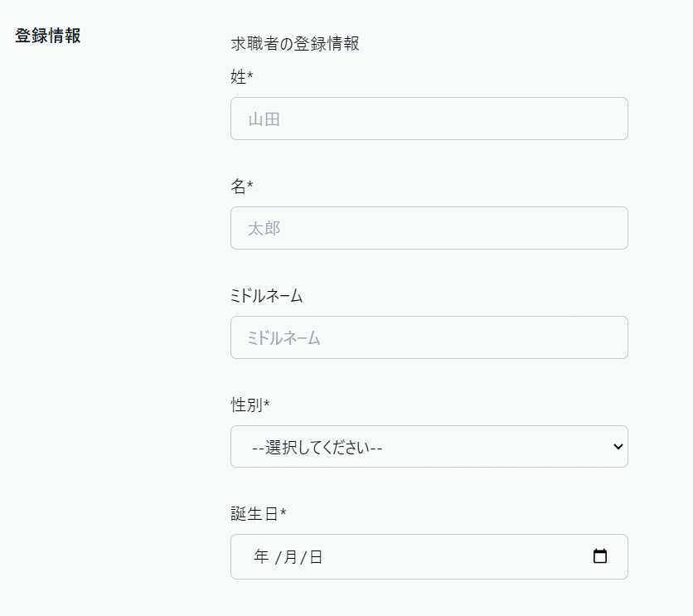Click the 求職者の登録情報 description text
This screenshot has width=693, height=616.
[x=294, y=44]
